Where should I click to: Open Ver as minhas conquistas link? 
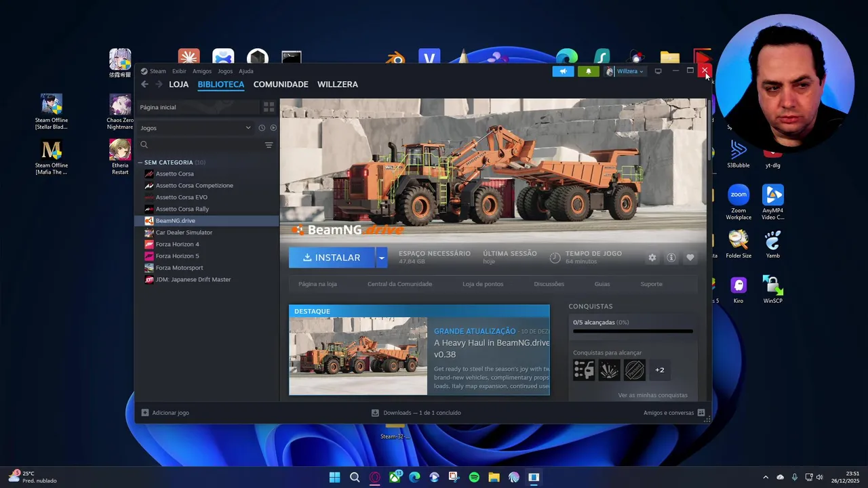point(652,395)
